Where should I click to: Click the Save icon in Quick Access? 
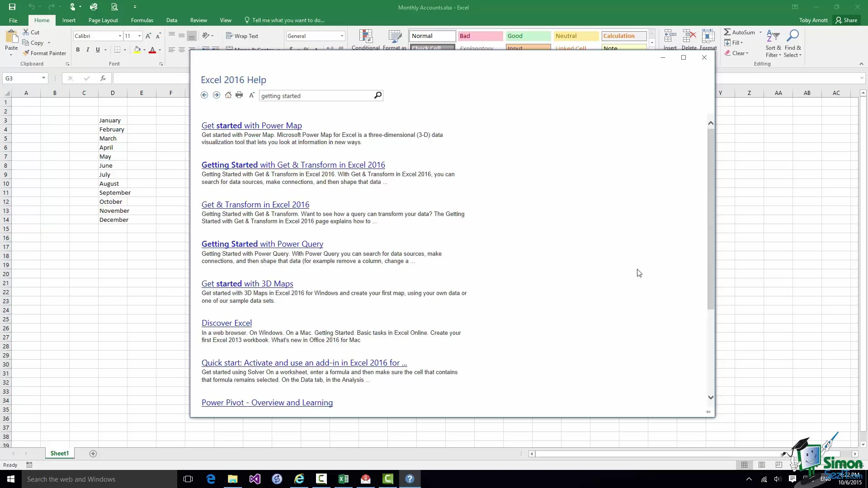[12, 7]
